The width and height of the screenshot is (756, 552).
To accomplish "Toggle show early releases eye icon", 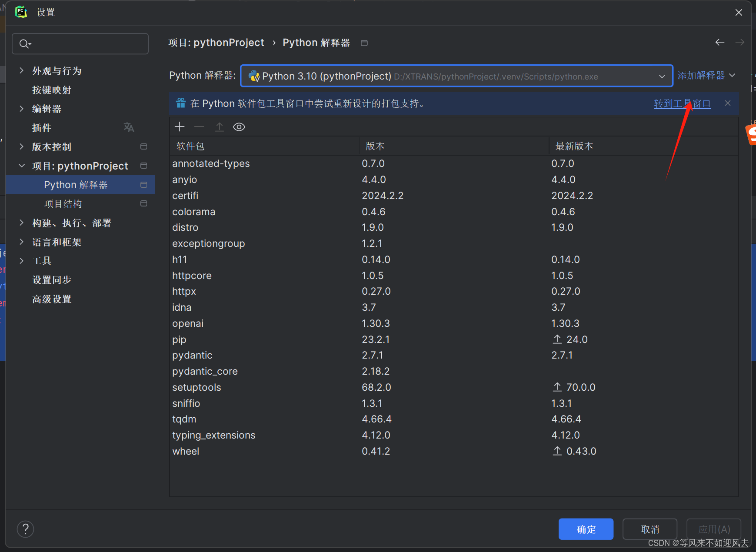I will coord(239,127).
